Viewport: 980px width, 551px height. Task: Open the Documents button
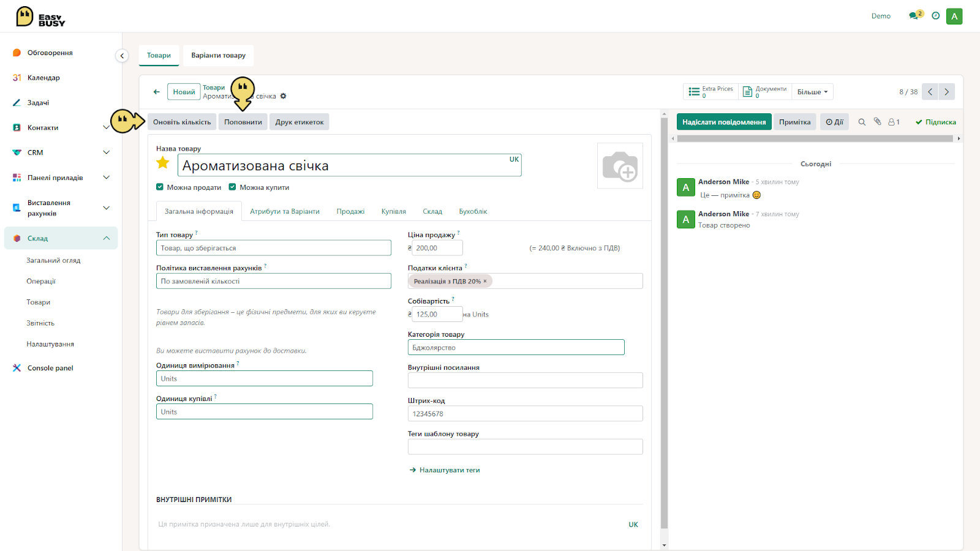[764, 92]
